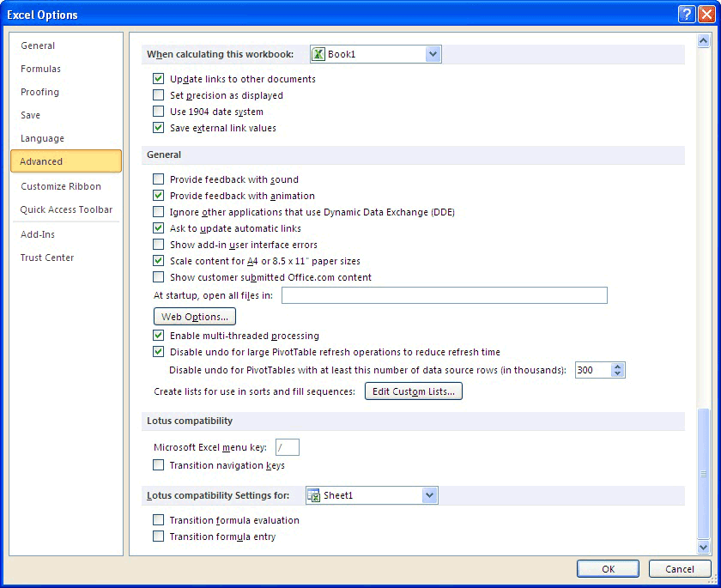Enable Set precision as displayed
721x588 pixels.
pos(158,95)
